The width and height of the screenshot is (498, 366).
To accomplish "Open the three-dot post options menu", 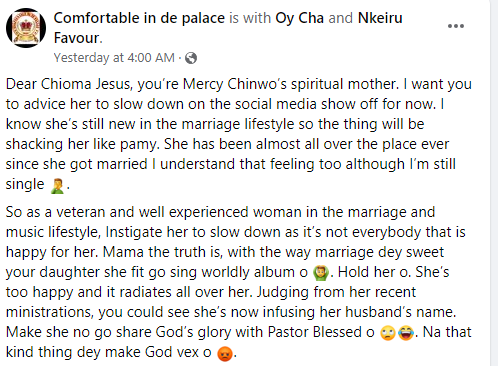I will pyautogui.click(x=456, y=26).
